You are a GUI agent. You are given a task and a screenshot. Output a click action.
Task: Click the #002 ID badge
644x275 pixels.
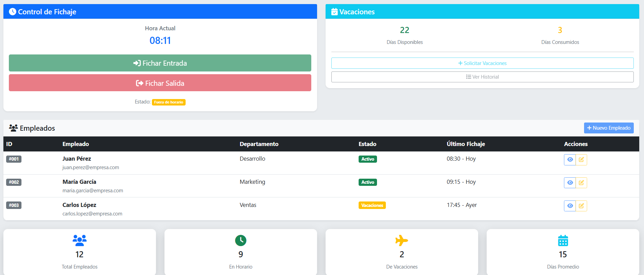pyautogui.click(x=14, y=182)
